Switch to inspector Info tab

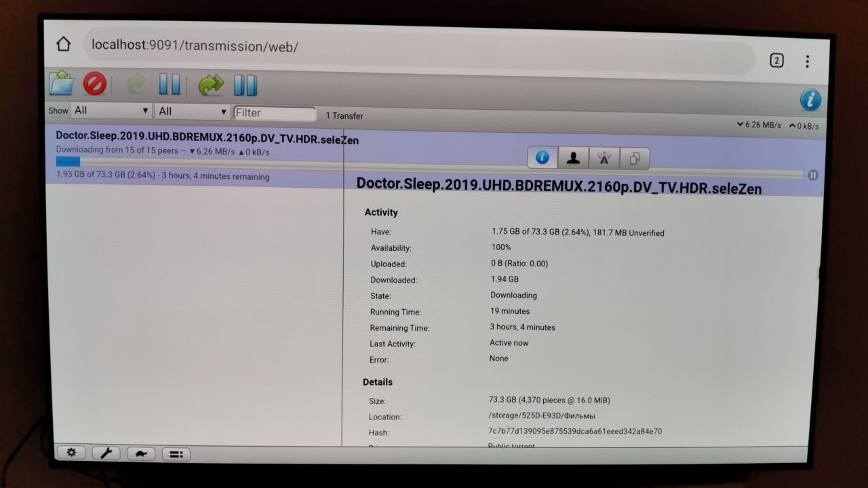542,157
